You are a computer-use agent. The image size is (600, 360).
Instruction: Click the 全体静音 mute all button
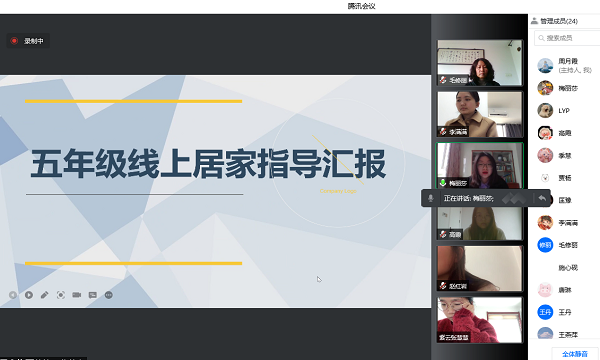[575, 354]
